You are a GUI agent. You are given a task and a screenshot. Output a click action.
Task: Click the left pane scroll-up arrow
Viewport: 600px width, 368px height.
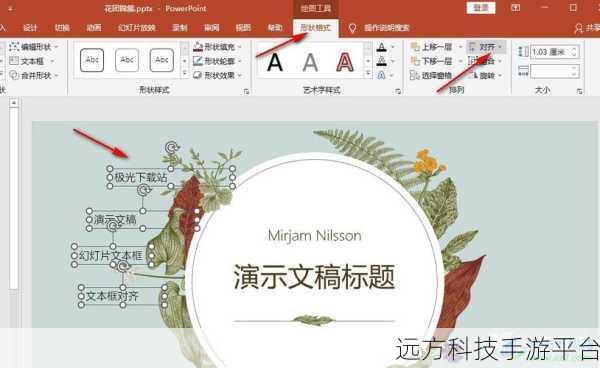[14, 103]
